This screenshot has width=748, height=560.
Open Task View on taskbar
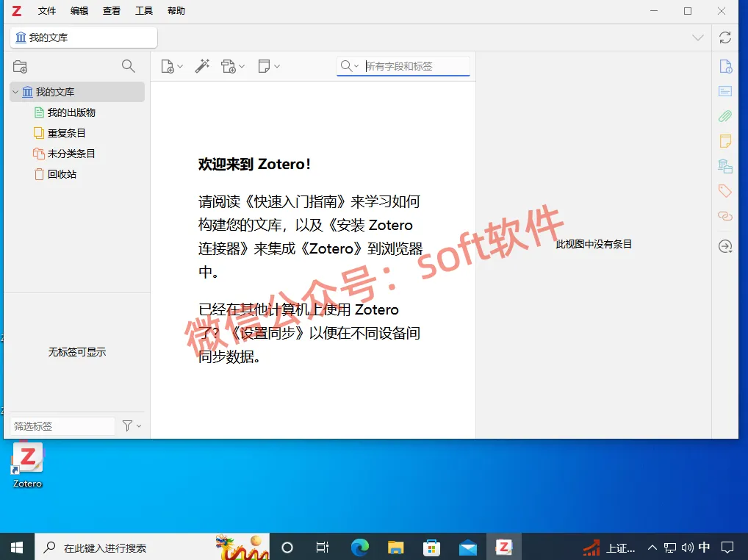click(323, 547)
